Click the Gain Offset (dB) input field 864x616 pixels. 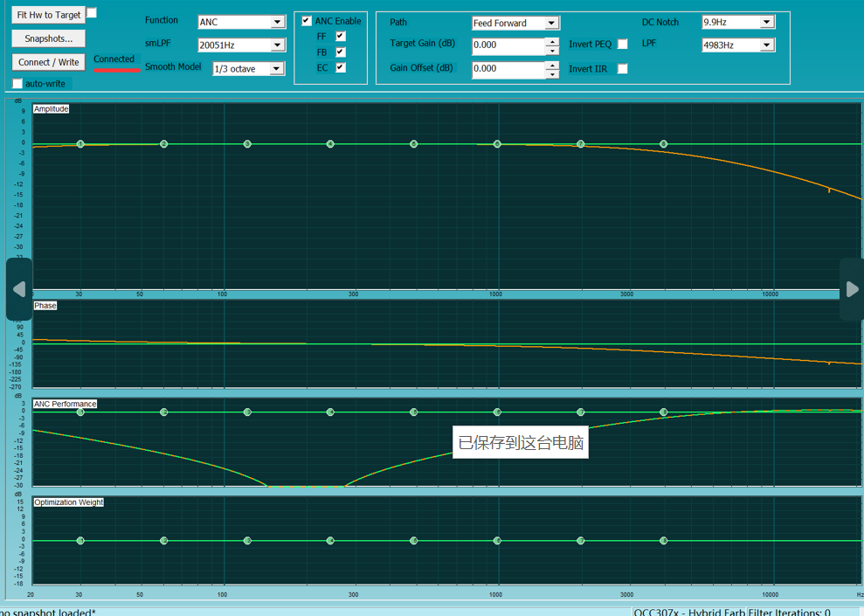pyautogui.click(x=508, y=68)
